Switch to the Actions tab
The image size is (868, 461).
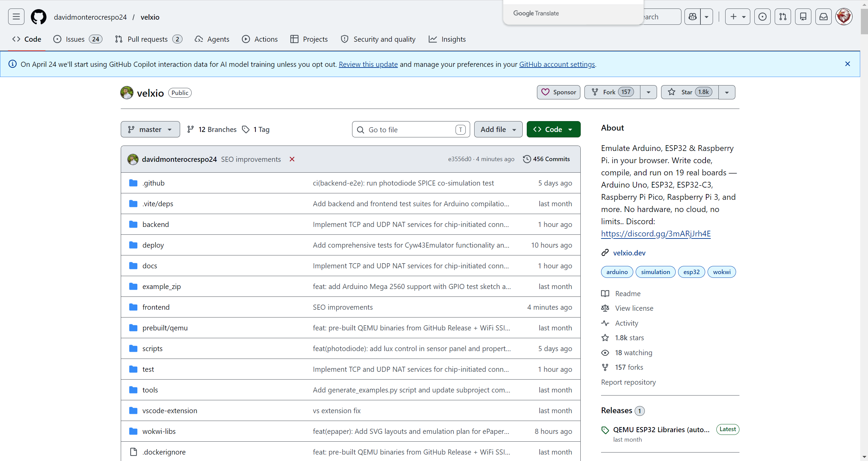[260, 39]
